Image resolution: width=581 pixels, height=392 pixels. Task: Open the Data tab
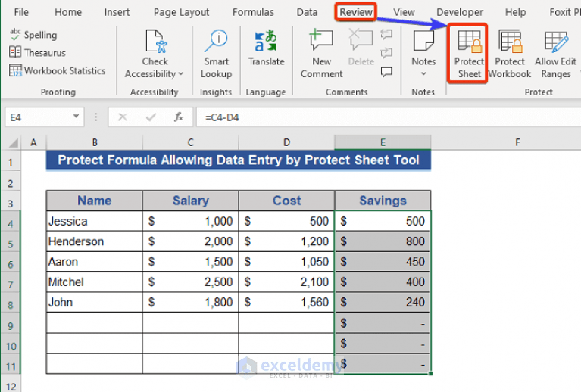tap(307, 12)
